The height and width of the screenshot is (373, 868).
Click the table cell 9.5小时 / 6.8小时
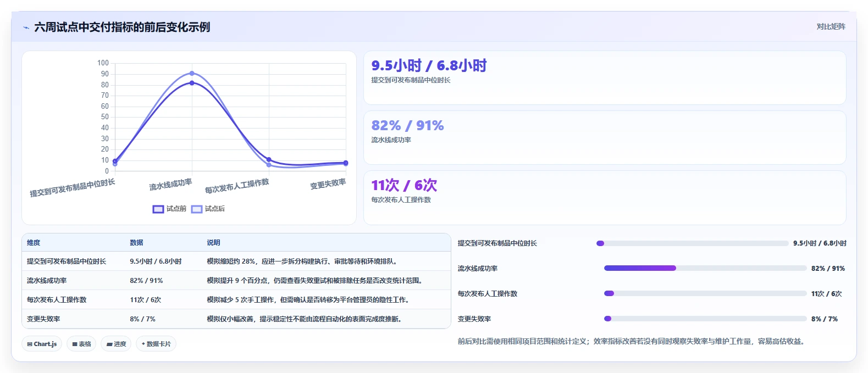pos(156,261)
